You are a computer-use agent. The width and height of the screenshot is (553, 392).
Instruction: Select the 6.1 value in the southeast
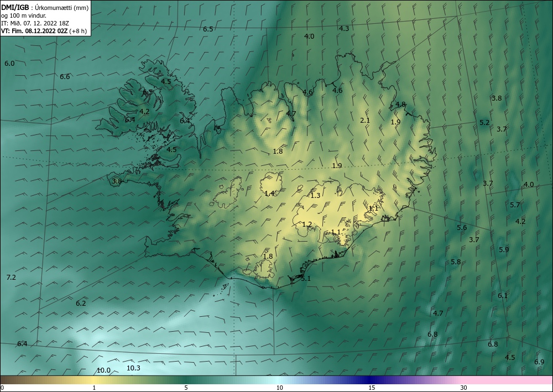click(x=503, y=296)
